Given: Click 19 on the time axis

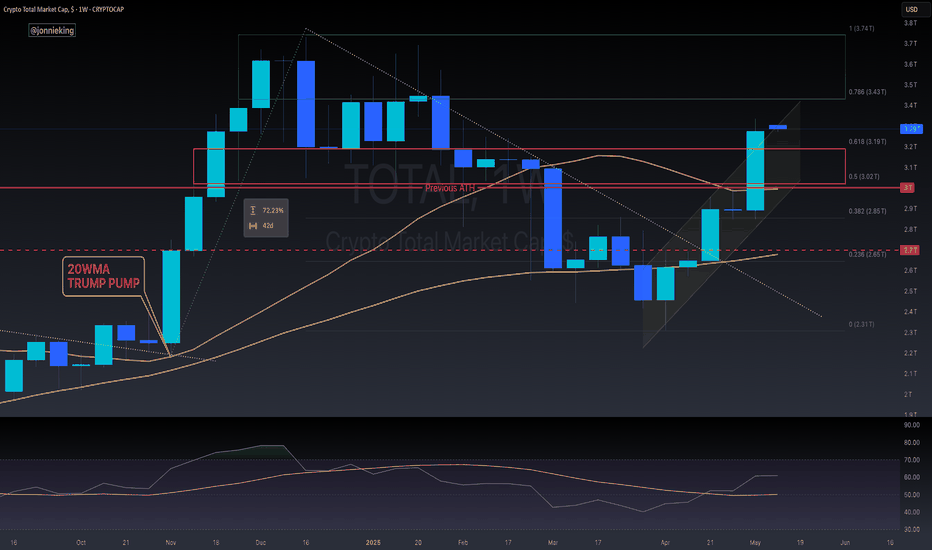Looking at the screenshot, I should (x=800, y=543).
